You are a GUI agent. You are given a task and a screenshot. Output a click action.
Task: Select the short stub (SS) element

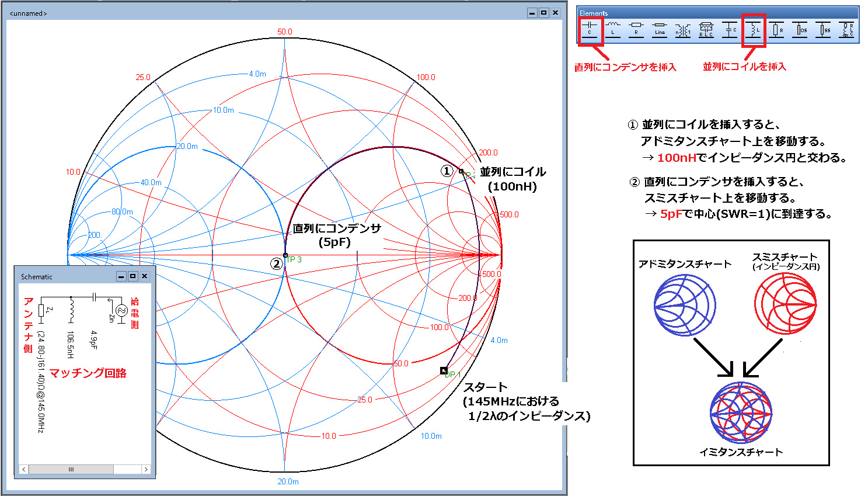[823, 29]
